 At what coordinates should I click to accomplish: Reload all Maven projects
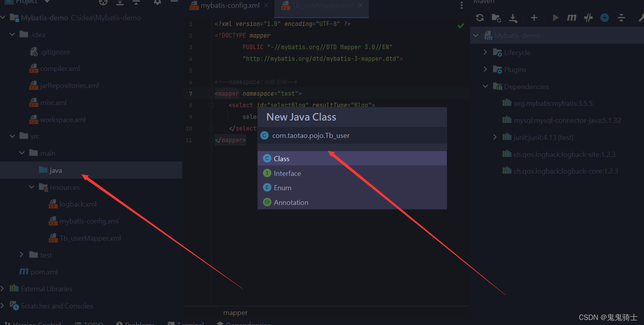pyautogui.click(x=480, y=17)
